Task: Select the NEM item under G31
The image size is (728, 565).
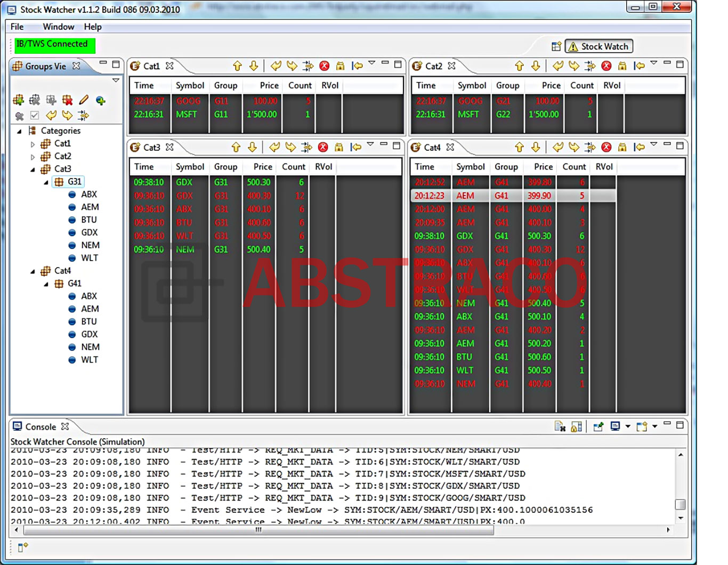Action: pos(90,245)
